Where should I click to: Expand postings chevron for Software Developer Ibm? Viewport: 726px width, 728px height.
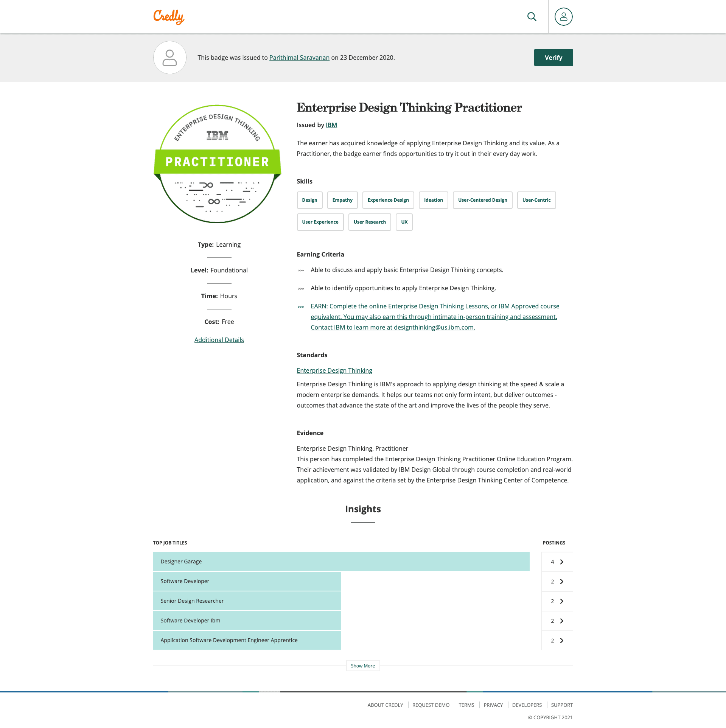coord(562,621)
